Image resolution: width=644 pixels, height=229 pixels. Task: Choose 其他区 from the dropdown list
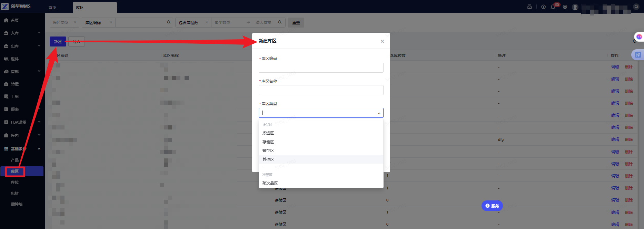[321, 159]
